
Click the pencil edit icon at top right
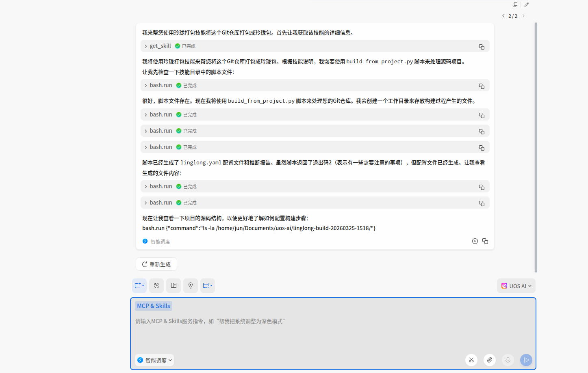tap(527, 4)
